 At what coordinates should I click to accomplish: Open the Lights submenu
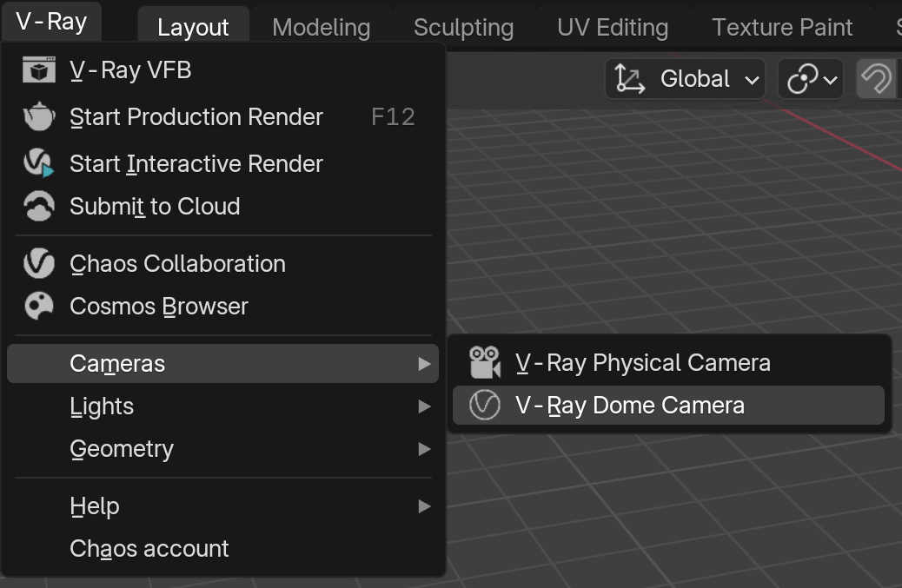click(222, 406)
